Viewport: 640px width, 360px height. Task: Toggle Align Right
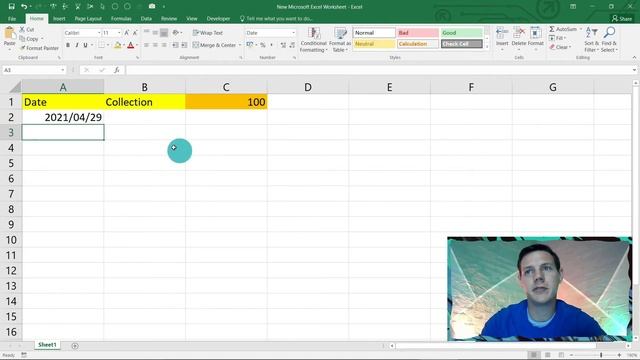point(164,45)
